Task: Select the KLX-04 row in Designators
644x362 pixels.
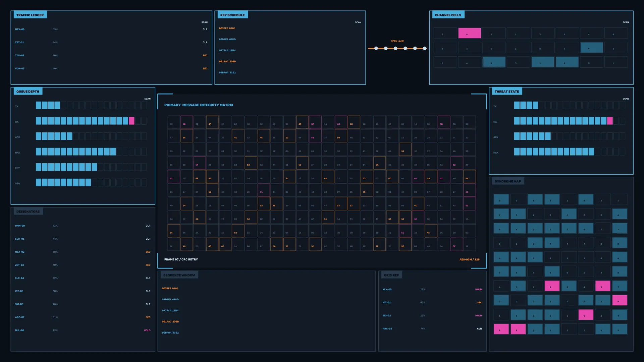Action: point(83,278)
